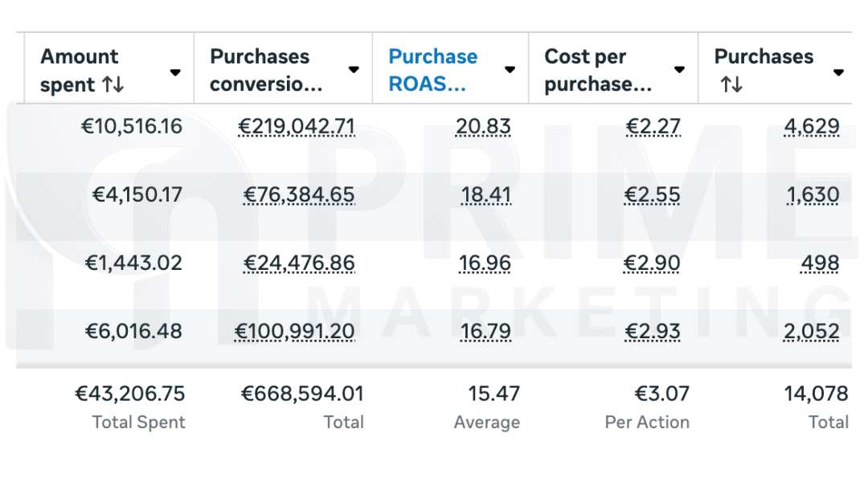
Task: Click the 4,629 purchases value
Action: 811,127
